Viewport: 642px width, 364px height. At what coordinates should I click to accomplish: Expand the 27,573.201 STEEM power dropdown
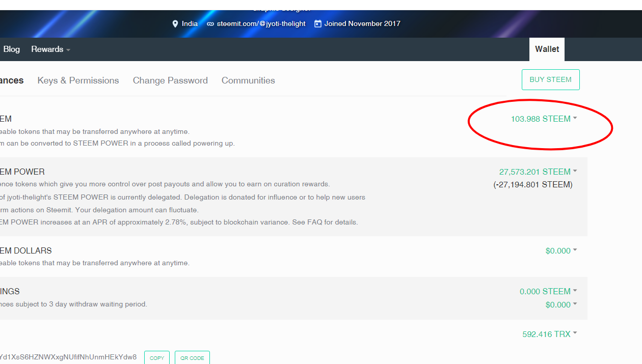tap(538, 172)
